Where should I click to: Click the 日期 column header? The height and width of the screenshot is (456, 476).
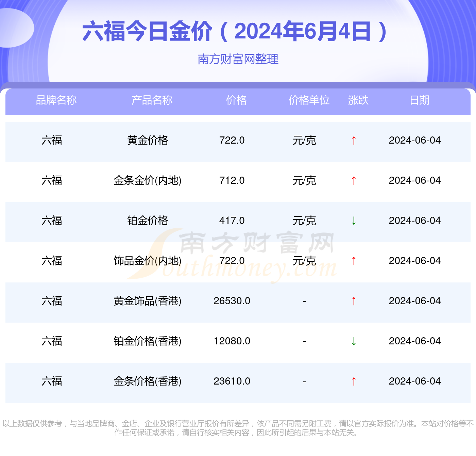coord(420,100)
